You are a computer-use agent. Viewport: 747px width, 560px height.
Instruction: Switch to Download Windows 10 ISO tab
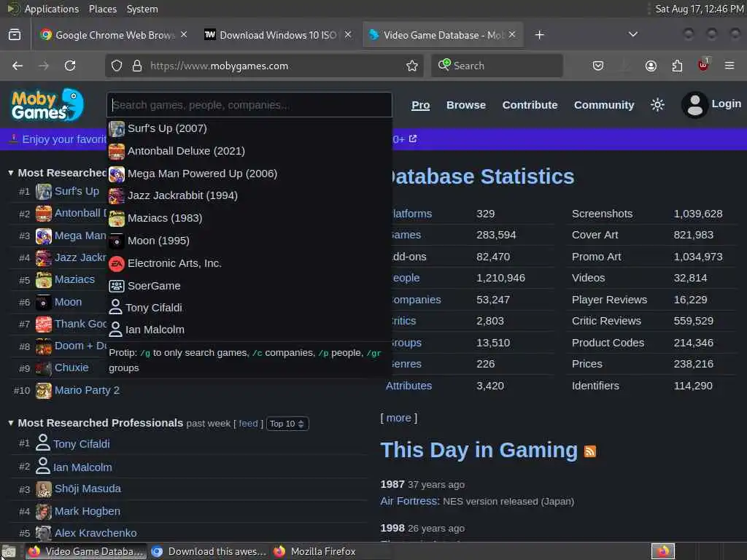click(278, 35)
